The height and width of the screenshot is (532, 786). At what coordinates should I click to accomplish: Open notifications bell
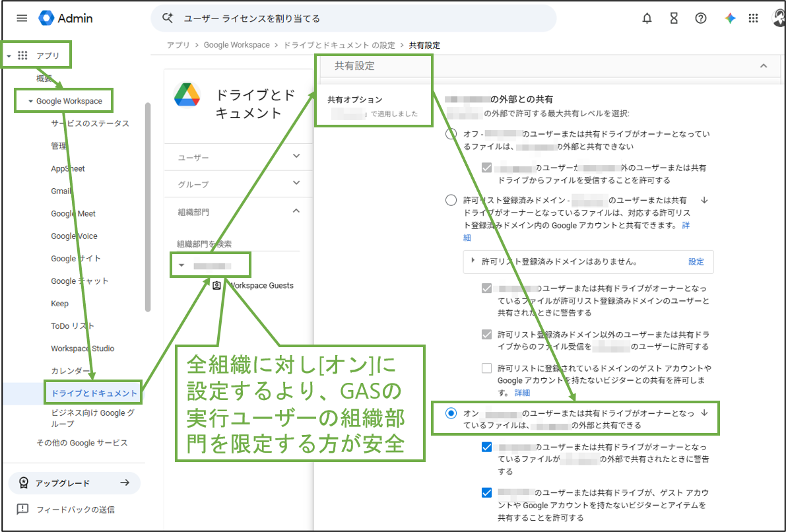click(x=647, y=18)
